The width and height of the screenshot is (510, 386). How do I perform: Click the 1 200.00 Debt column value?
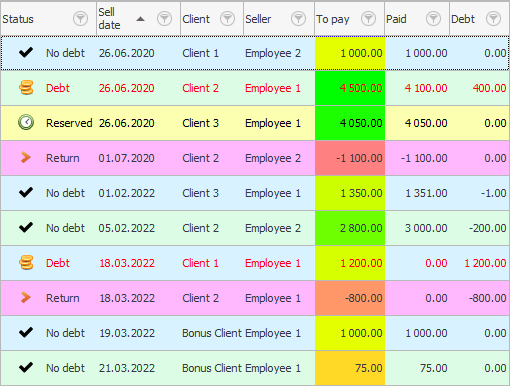click(485, 263)
